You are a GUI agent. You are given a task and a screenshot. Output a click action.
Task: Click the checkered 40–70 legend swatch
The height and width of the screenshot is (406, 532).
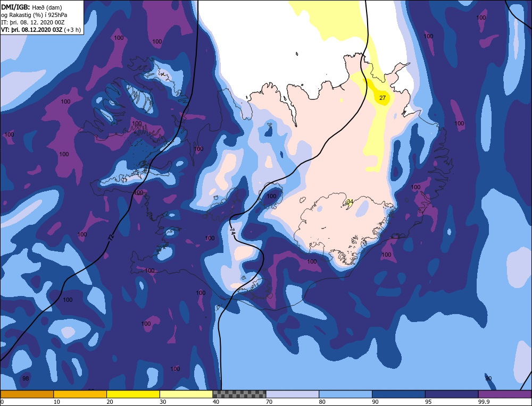239,394
